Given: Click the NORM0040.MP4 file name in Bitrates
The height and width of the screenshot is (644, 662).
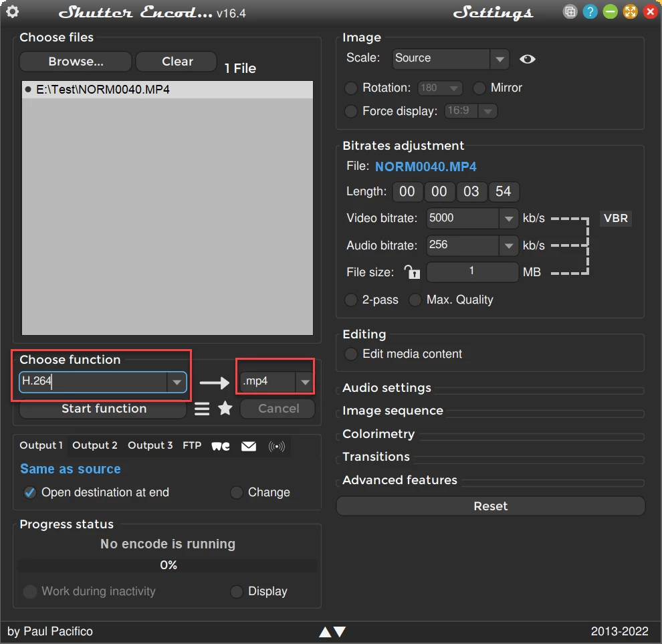Looking at the screenshot, I should (425, 167).
